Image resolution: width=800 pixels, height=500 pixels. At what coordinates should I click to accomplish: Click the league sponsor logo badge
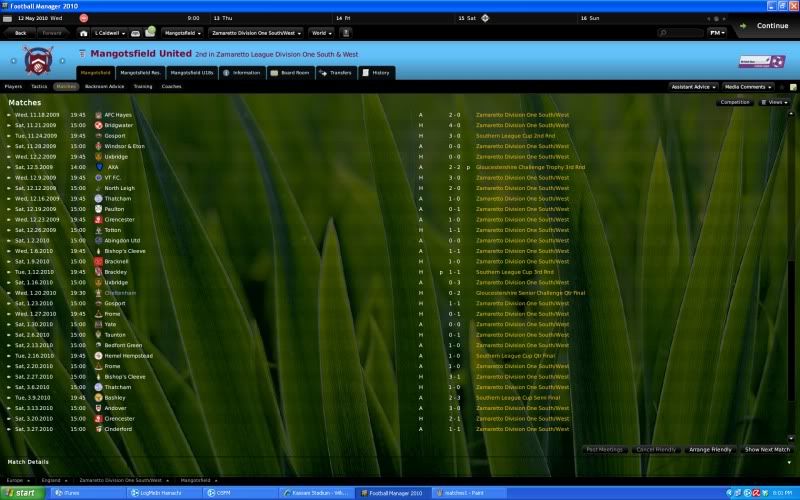(754, 61)
